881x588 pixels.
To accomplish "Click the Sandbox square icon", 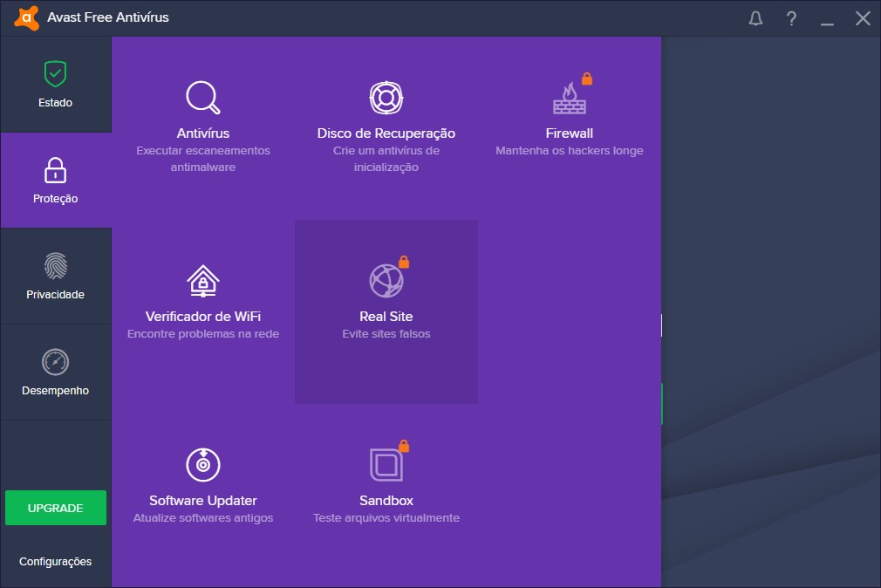I will point(386,465).
